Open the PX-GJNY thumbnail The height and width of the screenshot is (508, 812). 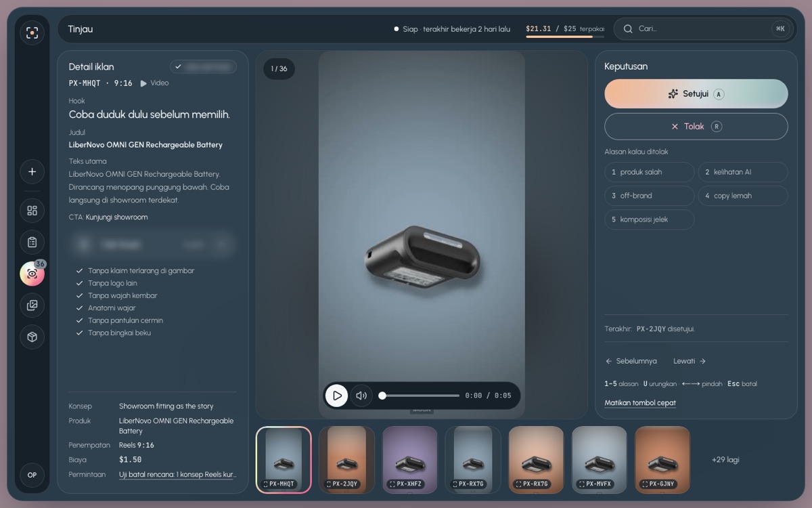(x=662, y=459)
